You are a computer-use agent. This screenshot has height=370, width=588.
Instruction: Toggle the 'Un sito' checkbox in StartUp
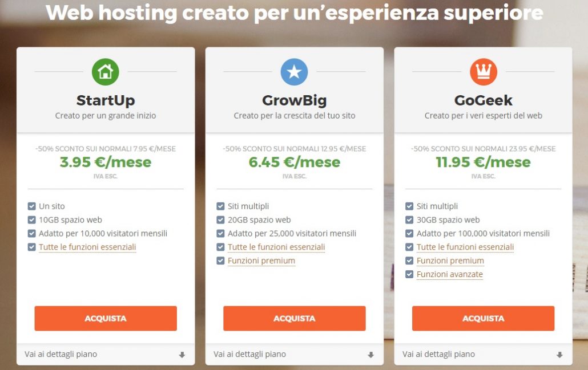[31, 206]
